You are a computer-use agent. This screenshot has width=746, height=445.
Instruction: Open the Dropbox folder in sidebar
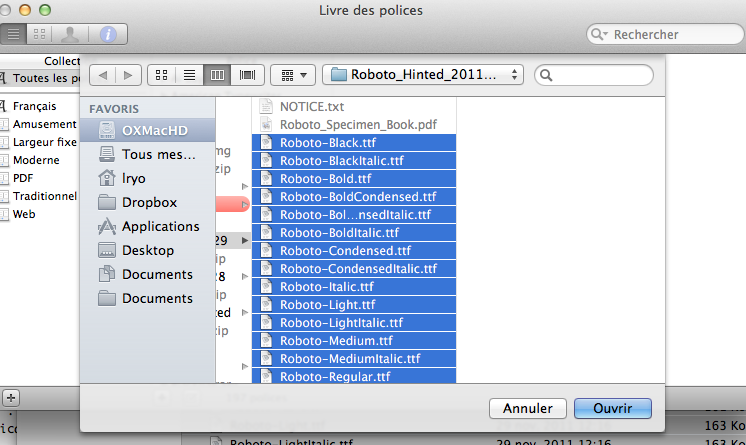coord(149,202)
